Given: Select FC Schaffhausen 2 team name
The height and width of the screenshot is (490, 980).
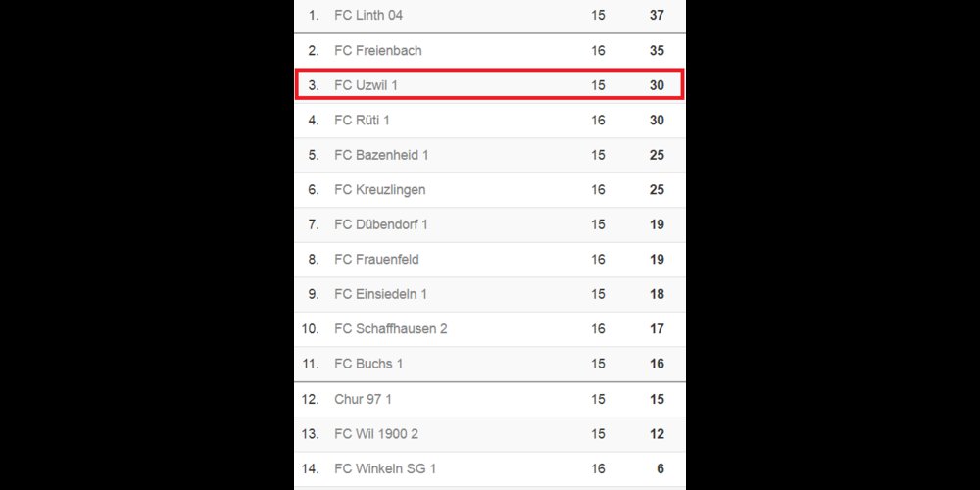Looking at the screenshot, I should 390,329.
